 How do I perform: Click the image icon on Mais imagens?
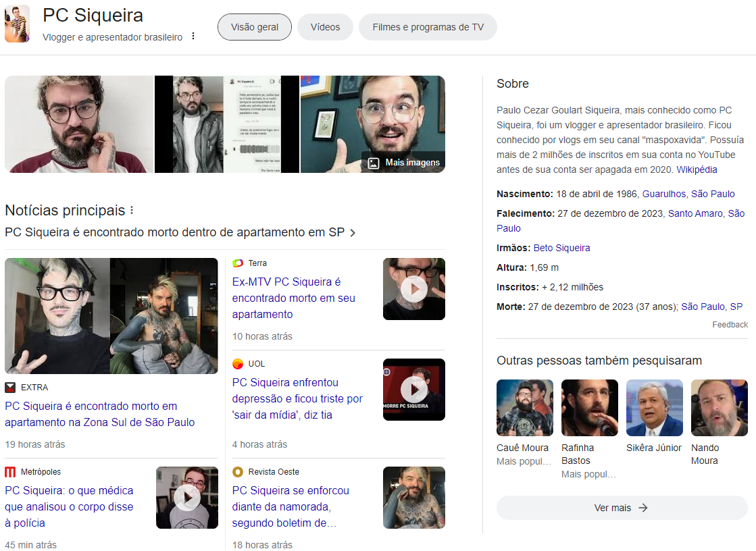pos(374,163)
